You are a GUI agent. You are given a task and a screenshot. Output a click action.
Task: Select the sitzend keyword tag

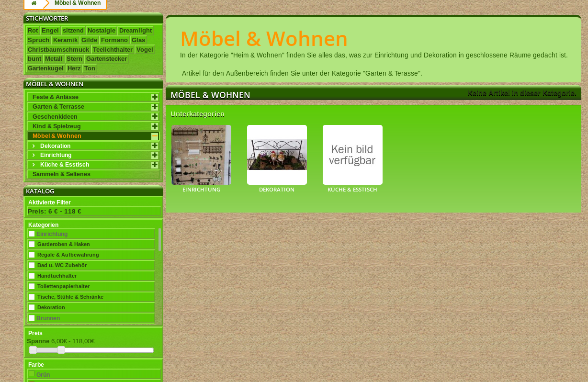click(73, 31)
